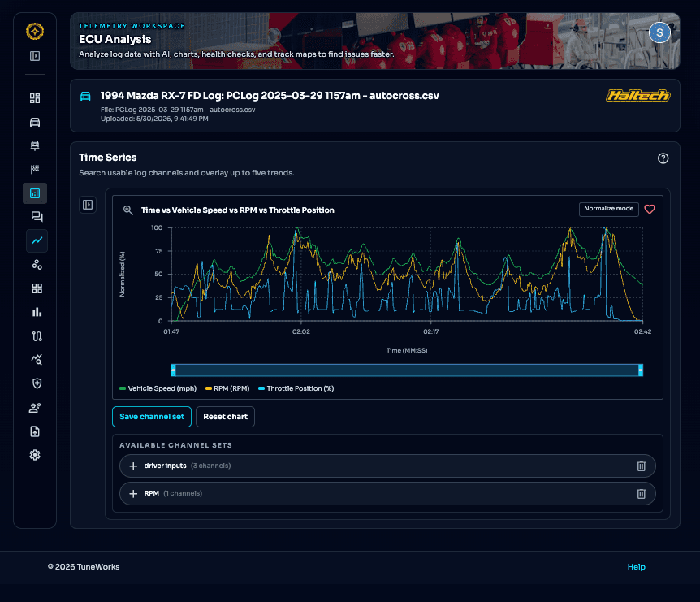The image size is (700, 602).
Task: Click the ECU Analysis banner title
Action: click(x=115, y=39)
